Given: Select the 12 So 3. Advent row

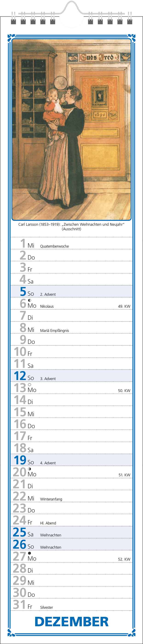Looking at the screenshot, I should point(71,375).
